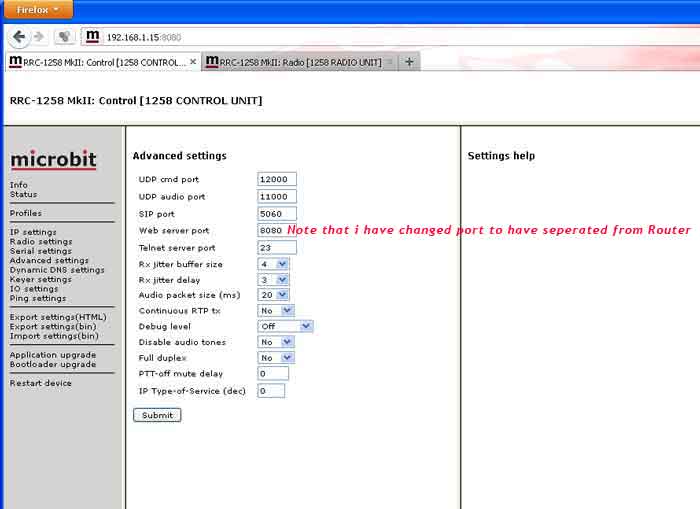Open a new tab with plus button
Image resolution: width=700 pixels, height=509 pixels.
point(409,62)
